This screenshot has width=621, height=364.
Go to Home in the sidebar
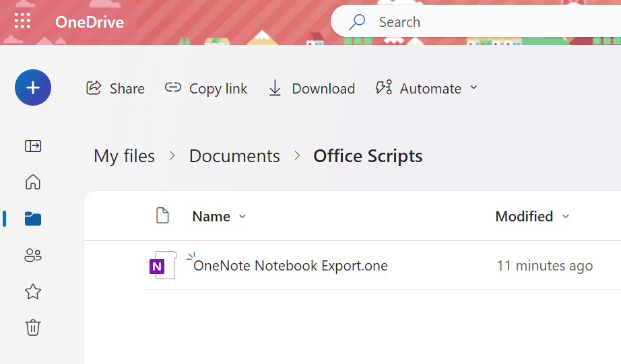click(33, 182)
